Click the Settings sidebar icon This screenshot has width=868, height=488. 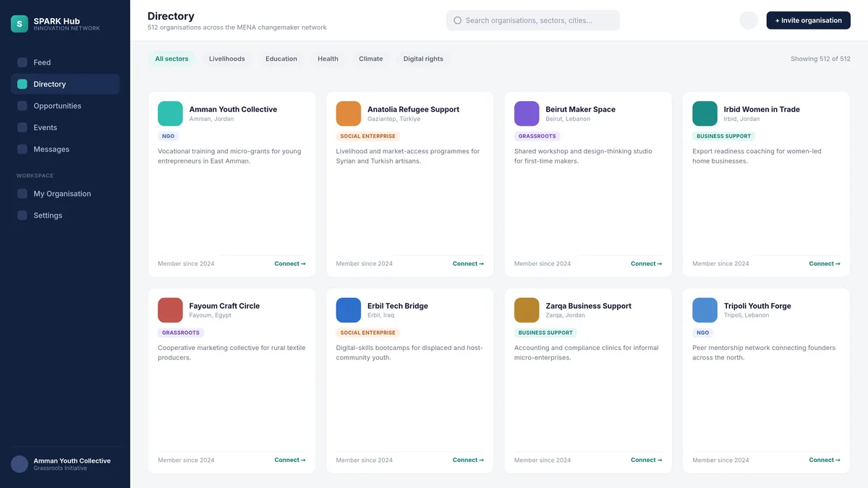click(x=22, y=215)
